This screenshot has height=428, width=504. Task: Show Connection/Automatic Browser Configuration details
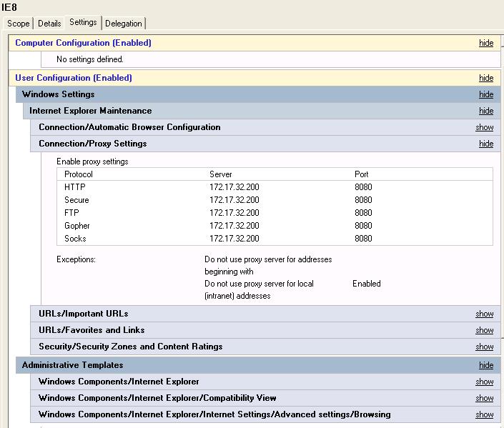click(485, 127)
